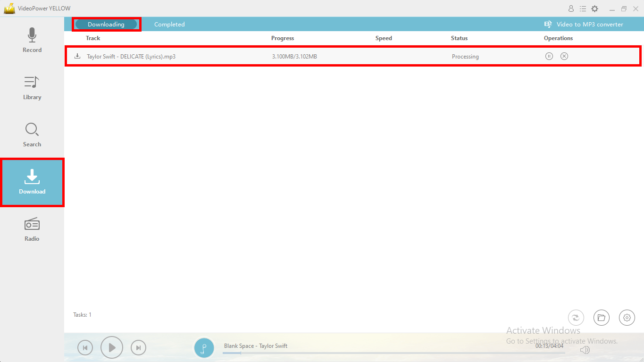Open download settings gear
This screenshot has width=644, height=362.
pyautogui.click(x=627, y=318)
